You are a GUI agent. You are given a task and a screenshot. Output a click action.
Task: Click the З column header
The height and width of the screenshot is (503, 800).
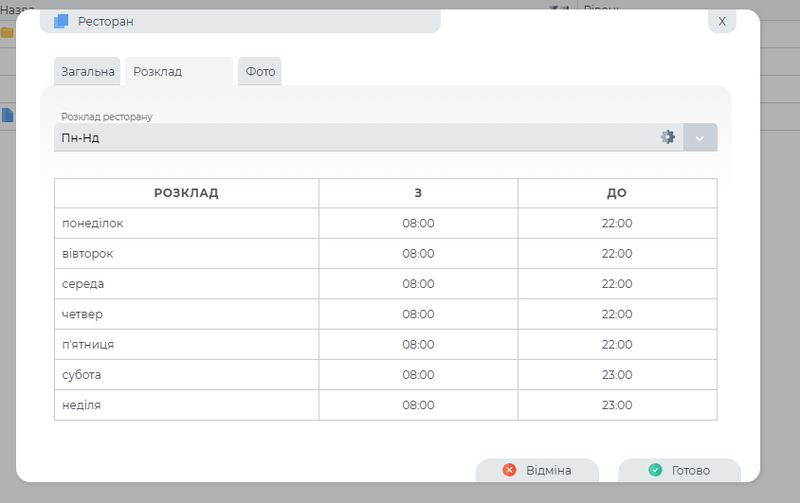(418, 193)
